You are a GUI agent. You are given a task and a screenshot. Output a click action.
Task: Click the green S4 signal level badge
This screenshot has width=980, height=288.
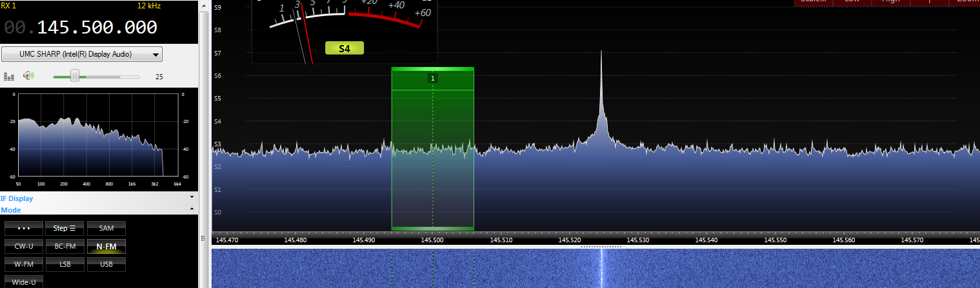pyautogui.click(x=345, y=48)
